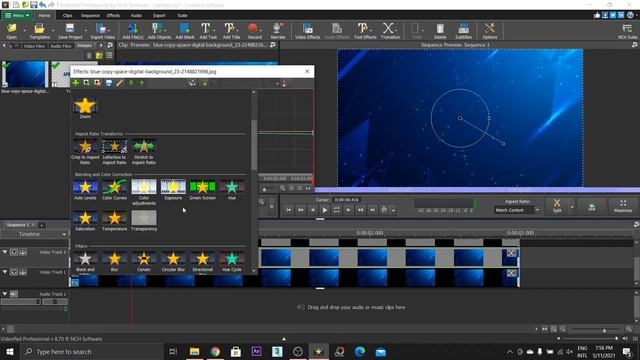Collapse Audio Track 1 triangle
Screen dimensions: 640x360
pyautogui.click(x=5, y=294)
